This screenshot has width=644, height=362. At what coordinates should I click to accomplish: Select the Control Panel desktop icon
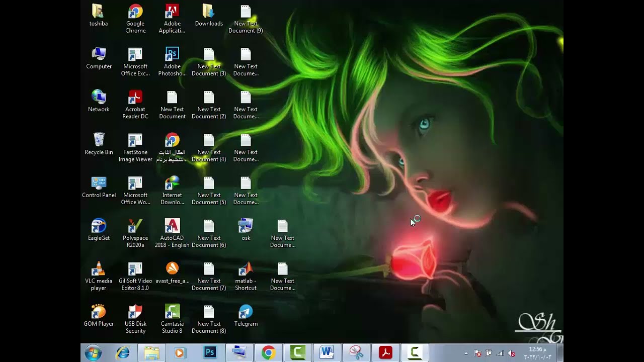[x=99, y=187]
